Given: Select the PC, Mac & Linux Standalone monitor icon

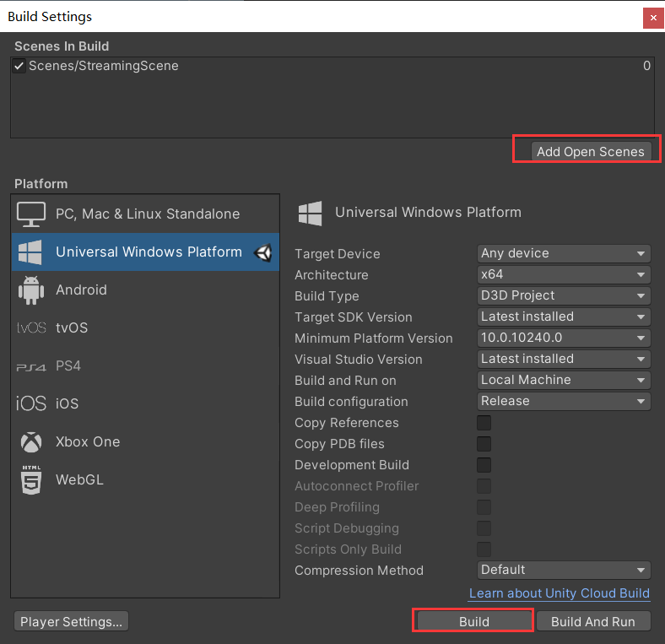Looking at the screenshot, I should coord(31,214).
